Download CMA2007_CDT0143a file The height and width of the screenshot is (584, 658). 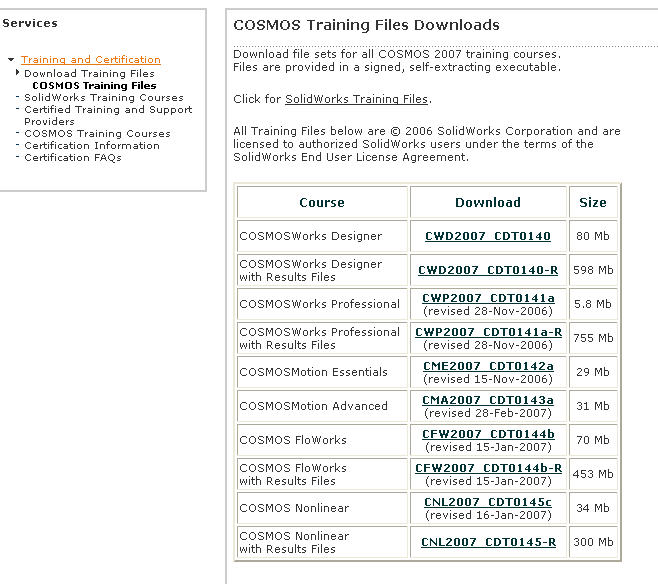[488, 400]
